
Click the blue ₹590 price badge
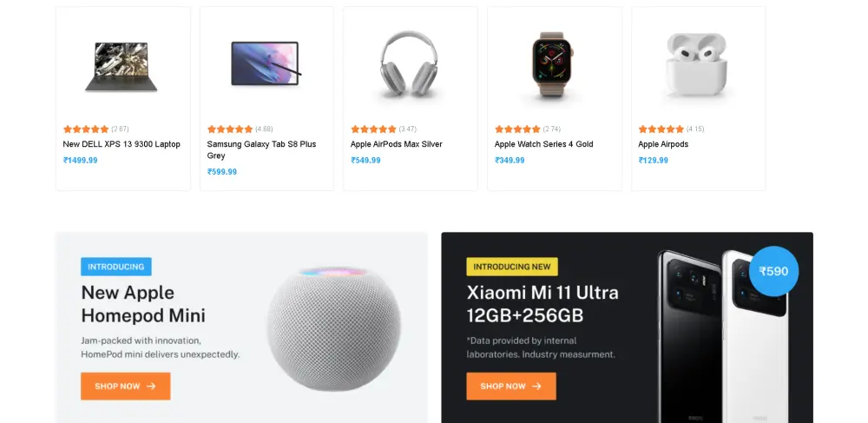[x=773, y=271]
